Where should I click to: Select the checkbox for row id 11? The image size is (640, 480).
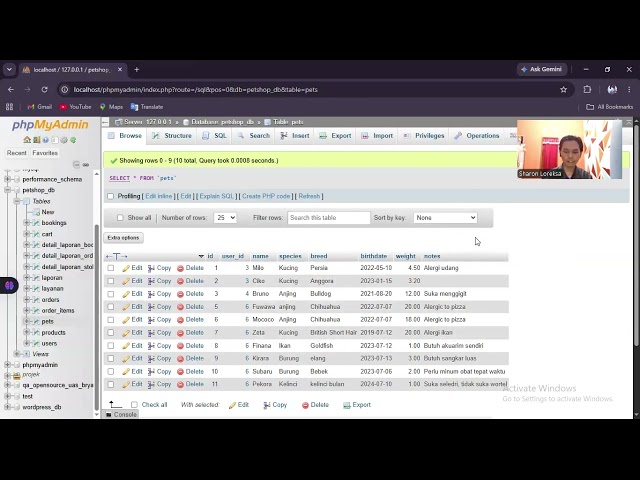(x=111, y=384)
